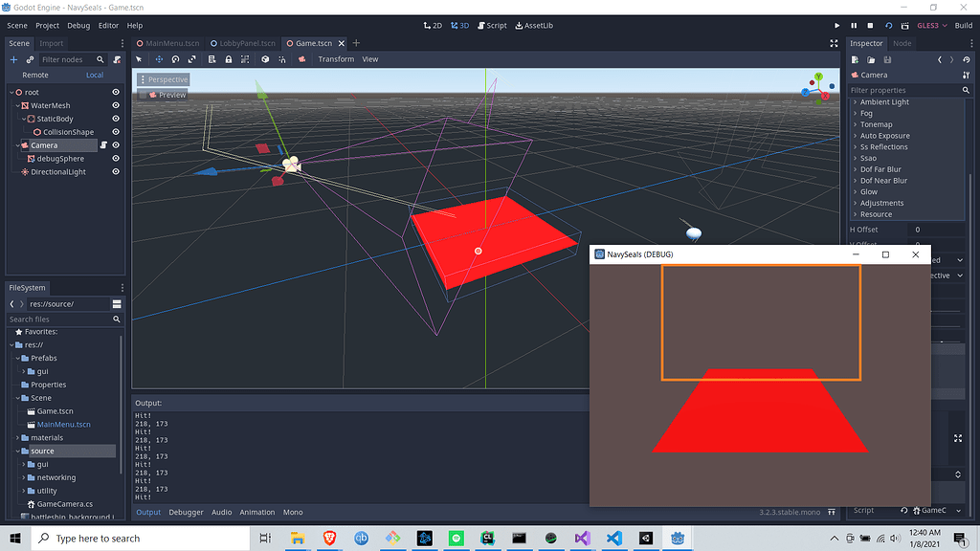Play the project
The image size is (980, 551).
(x=836, y=26)
